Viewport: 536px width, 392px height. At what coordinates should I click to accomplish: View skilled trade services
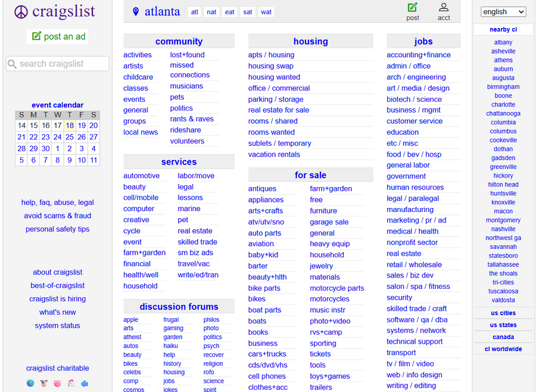(197, 242)
